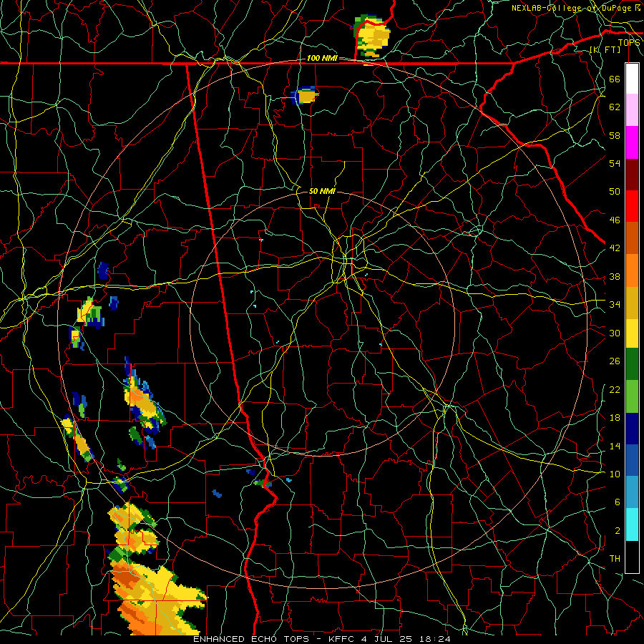Viewport: 644px width, 644px height.
Task: Click the legend value 46
Action: coord(615,220)
